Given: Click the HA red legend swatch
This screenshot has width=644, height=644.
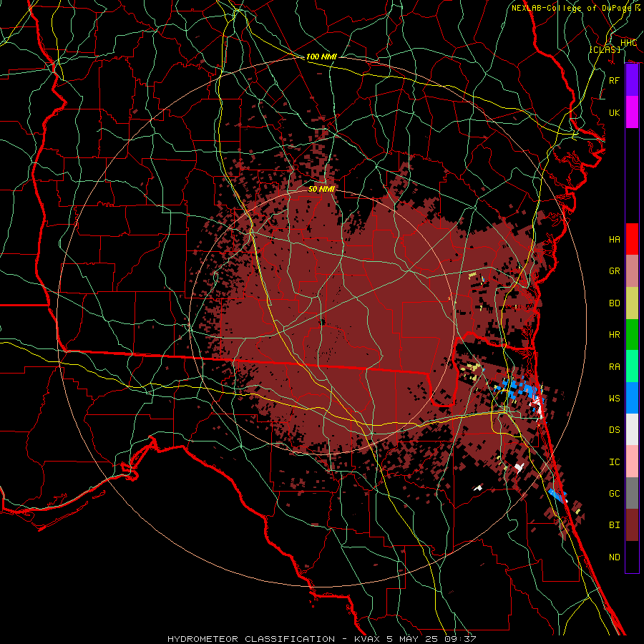Looking at the screenshot, I should click(632, 239).
